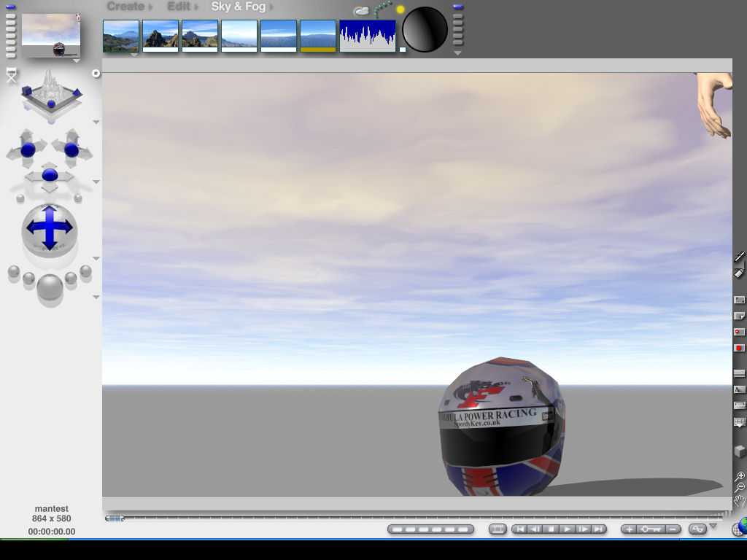The width and height of the screenshot is (747, 560).
Task: Click the background paper page-curl icon
Action: tap(739, 316)
